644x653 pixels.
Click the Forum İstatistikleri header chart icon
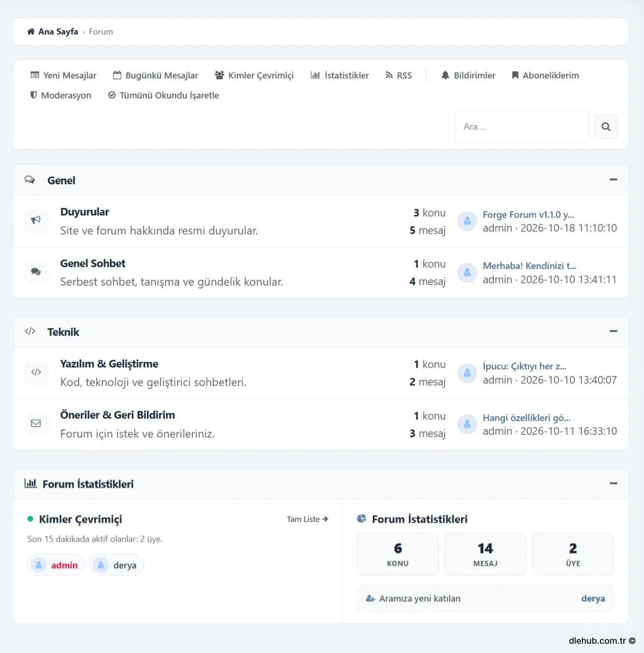pyautogui.click(x=30, y=483)
